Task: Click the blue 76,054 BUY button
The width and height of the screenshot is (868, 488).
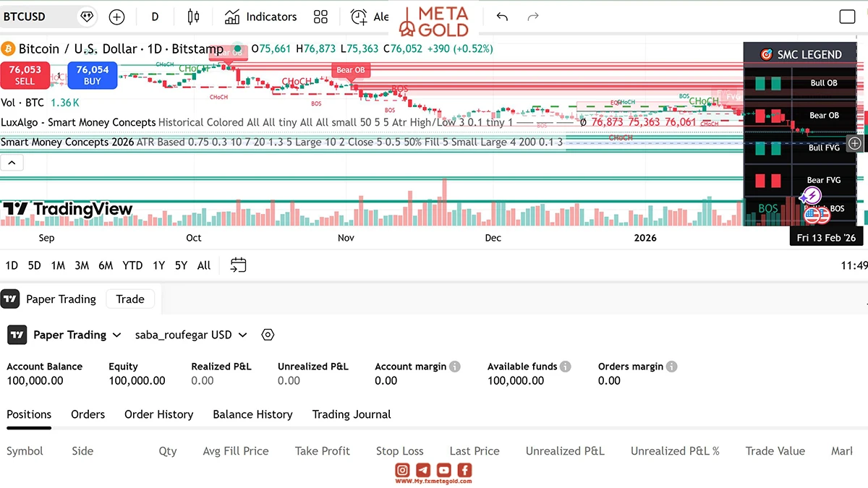Action: tap(93, 74)
